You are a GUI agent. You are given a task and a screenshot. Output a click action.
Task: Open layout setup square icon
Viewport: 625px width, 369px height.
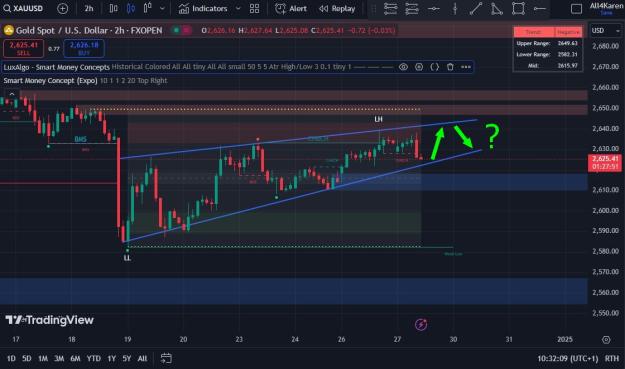(x=576, y=8)
